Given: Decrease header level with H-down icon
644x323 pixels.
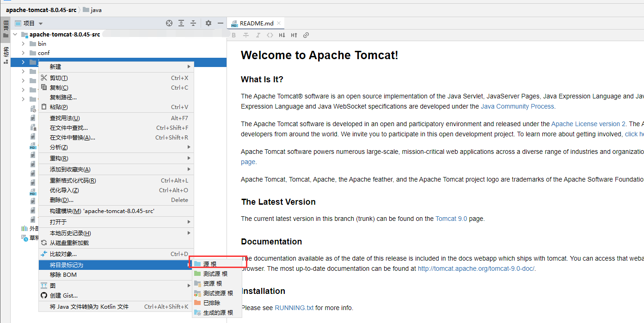Looking at the screenshot, I should click(282, 35).
